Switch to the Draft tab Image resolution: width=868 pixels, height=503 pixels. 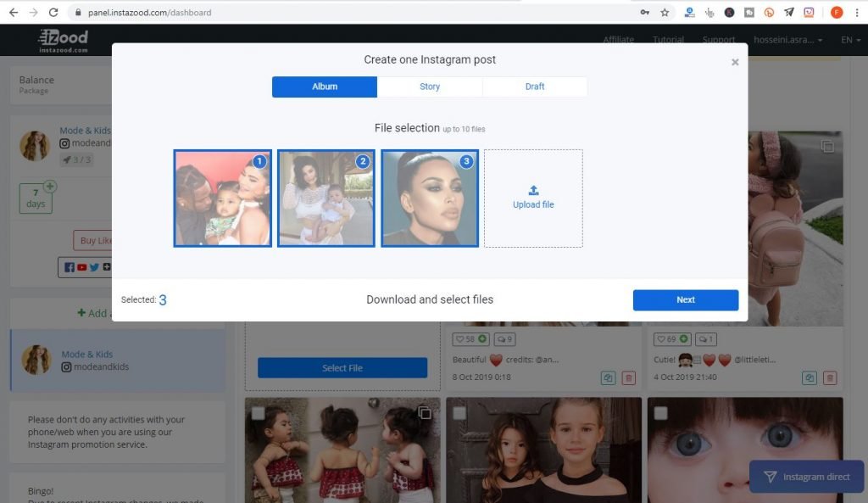(x=535, y=87)
